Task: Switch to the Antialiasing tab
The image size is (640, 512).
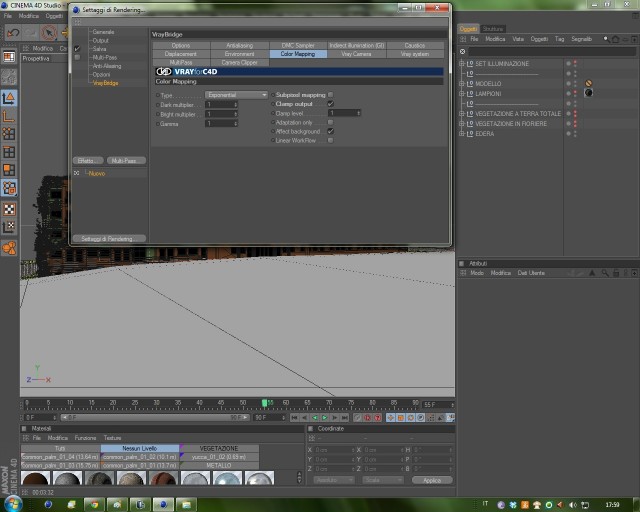Action: (x=240, y=45)
